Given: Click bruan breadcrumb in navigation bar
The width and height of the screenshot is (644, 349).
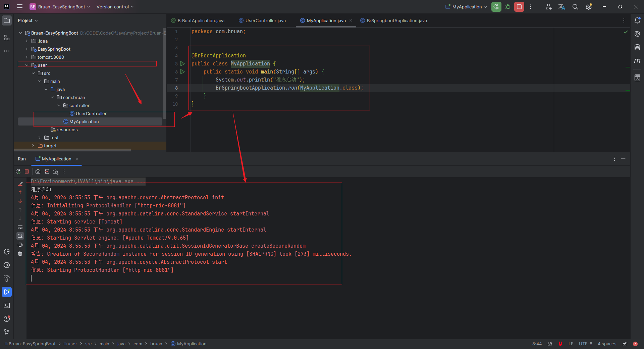Looking at the screenshot, I should point(156,344).
